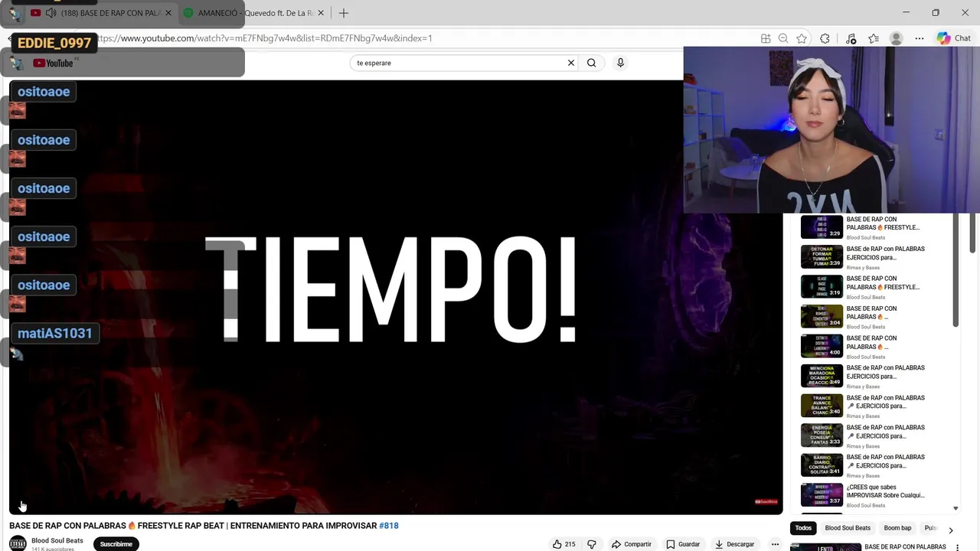Screen dimensions: 980x551
Task: Like the video with thumbs-up 215
Action: [x=563, y=544]
